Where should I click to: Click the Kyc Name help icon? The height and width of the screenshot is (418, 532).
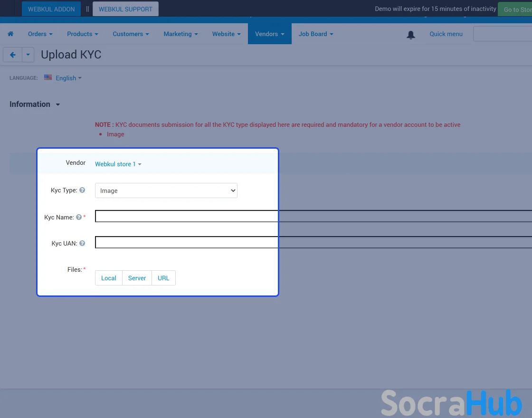(x=79, y=217)
